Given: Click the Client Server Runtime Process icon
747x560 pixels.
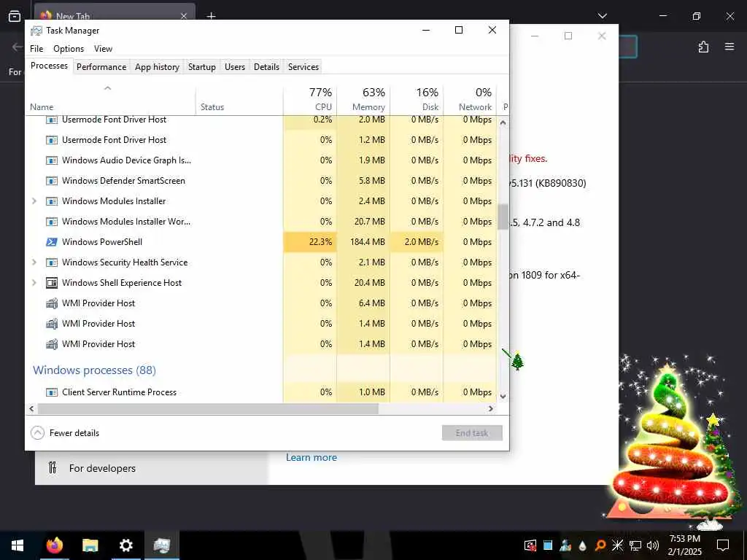Looking at the screenshot, I should point(52,392).
